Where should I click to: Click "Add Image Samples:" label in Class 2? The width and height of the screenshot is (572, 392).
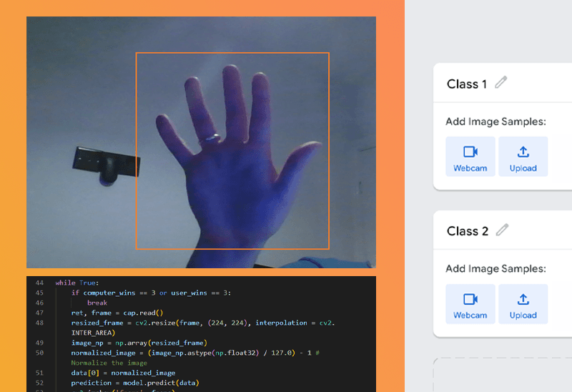[495, 269]
